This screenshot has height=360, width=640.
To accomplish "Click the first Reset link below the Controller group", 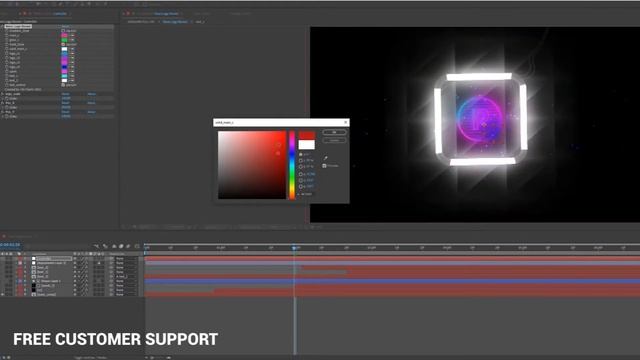I will (65, 94).
